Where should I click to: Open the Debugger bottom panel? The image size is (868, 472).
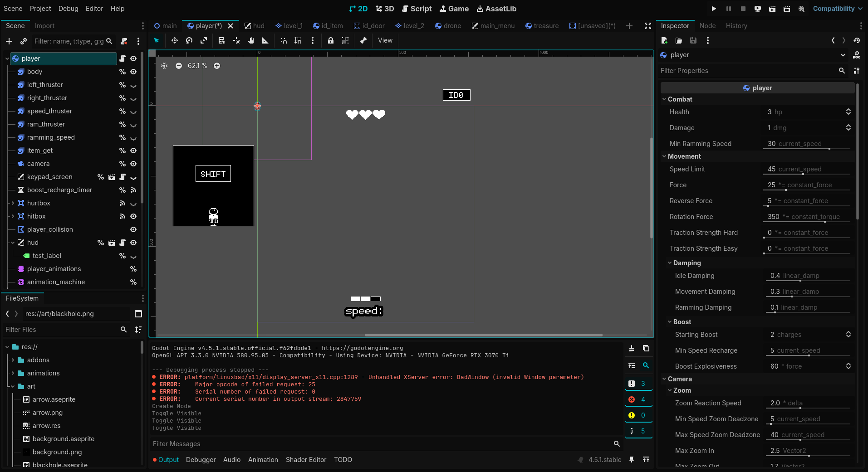click(x=201, y=460)
